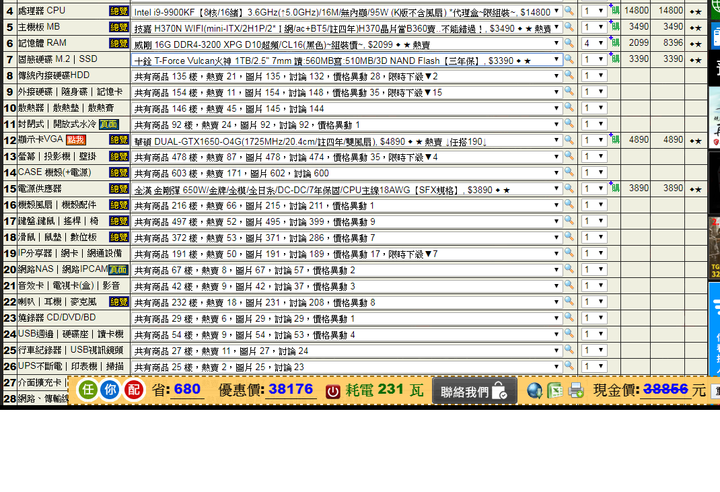The height and width of the screenshot is (492, 720).
Task: Click the magnifier icon in the CASE 機殼 row
Action: 569,172
